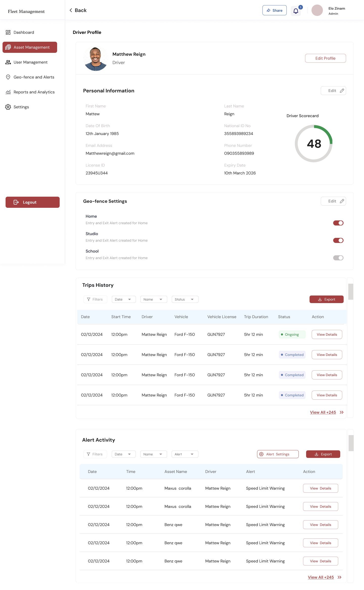Click the pencil icon in Geo-fence Settings
The height and width of the screenshot is (590, 364).
(342, 201)
